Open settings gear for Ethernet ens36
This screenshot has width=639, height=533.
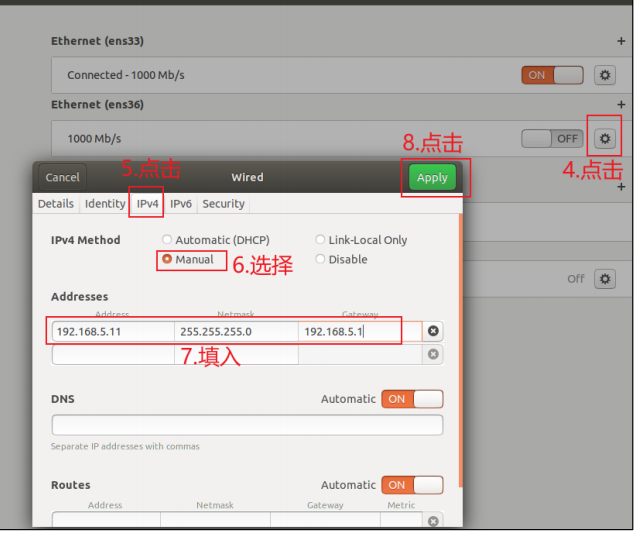pyautogui.click(x=605, y=139)
